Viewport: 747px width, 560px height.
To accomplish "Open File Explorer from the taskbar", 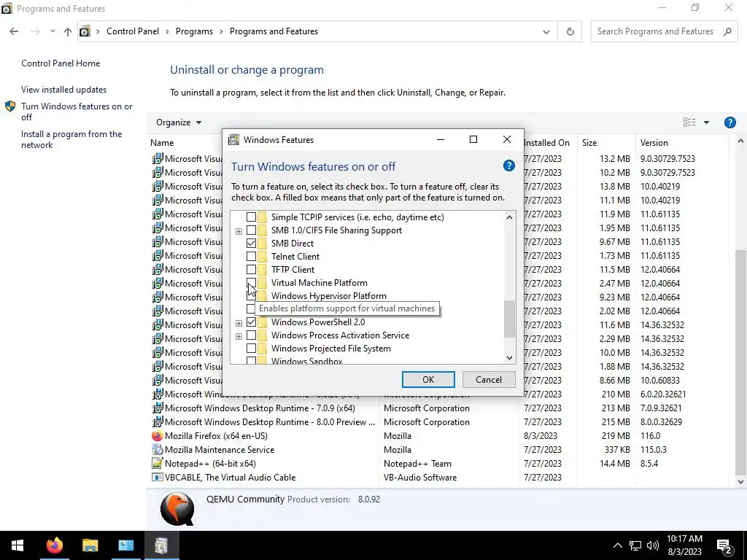I will [90, 545].
